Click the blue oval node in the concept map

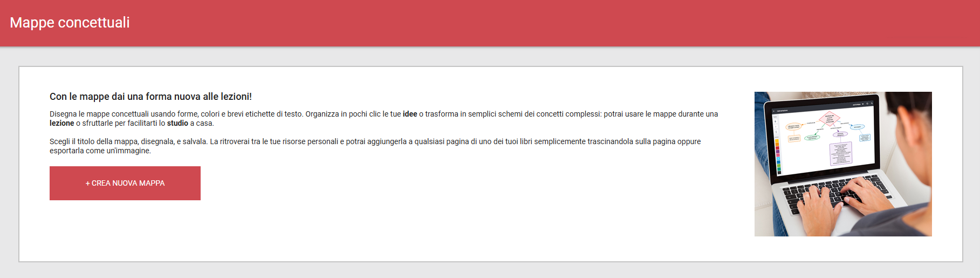tap(857, 127)
